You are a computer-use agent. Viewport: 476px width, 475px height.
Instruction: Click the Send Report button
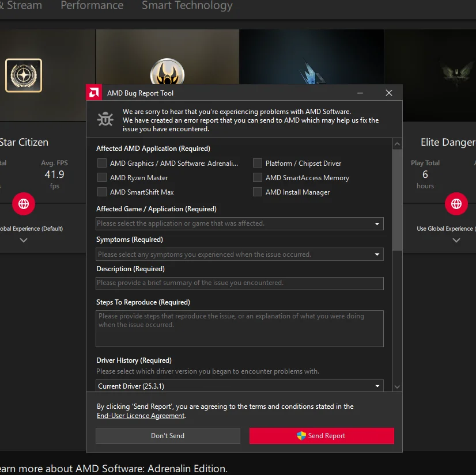click(x=322, y=436)
